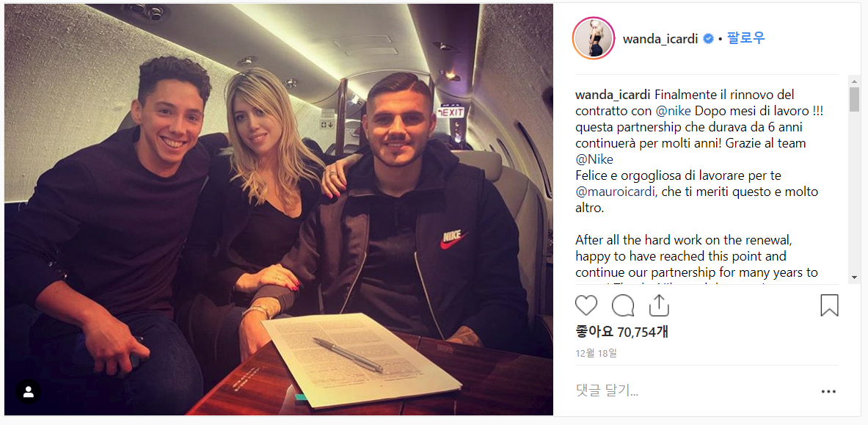Show tagged people icon on photo
868x425 pixels.
click(28, 392)
